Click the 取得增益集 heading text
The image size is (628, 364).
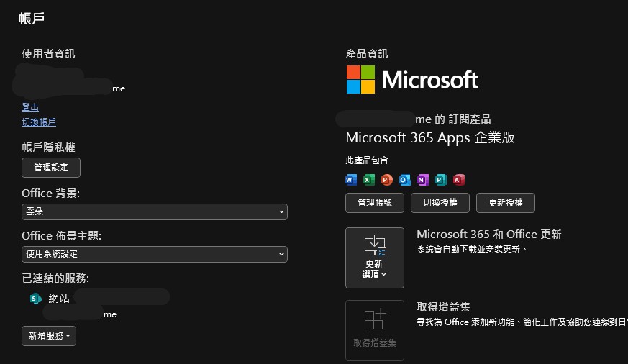point(443,306)
